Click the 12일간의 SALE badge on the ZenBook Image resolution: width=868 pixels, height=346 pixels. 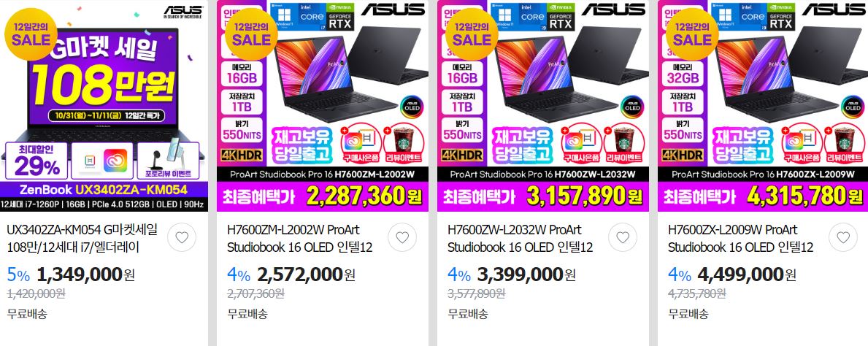click(31, 34)
